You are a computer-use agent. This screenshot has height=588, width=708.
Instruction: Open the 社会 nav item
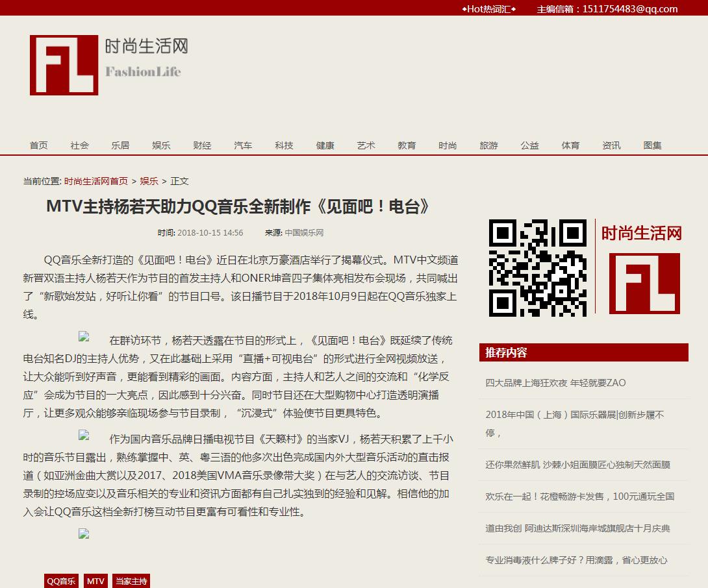(79, 145)
